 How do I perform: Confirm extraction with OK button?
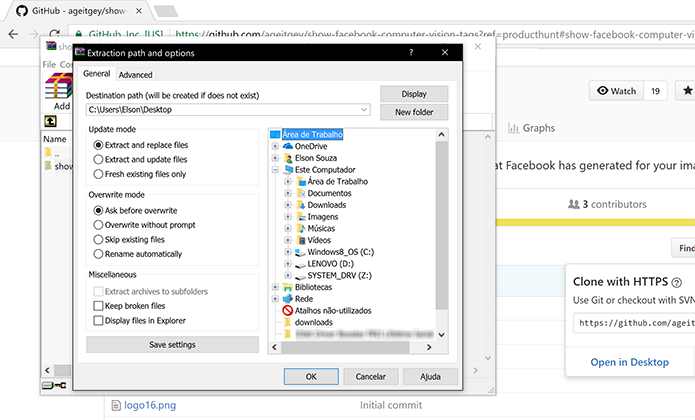(x=311, y=377)
